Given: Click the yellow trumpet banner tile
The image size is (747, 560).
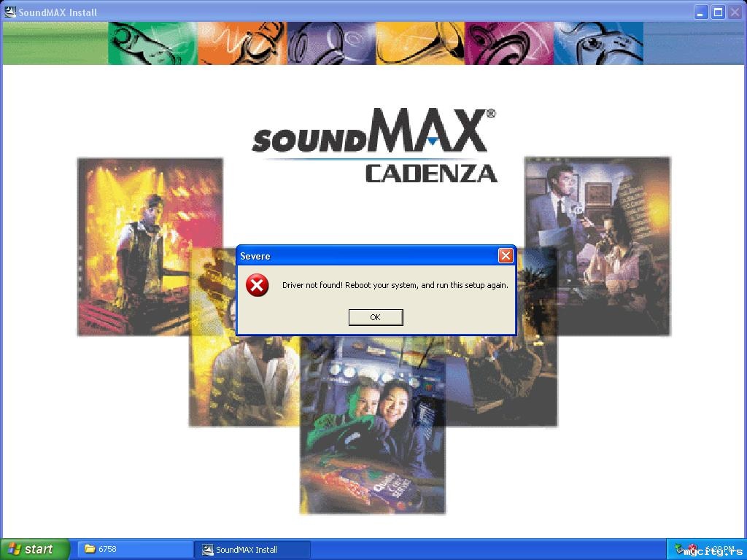Looking at the screenshot, I should click(420, 43).
